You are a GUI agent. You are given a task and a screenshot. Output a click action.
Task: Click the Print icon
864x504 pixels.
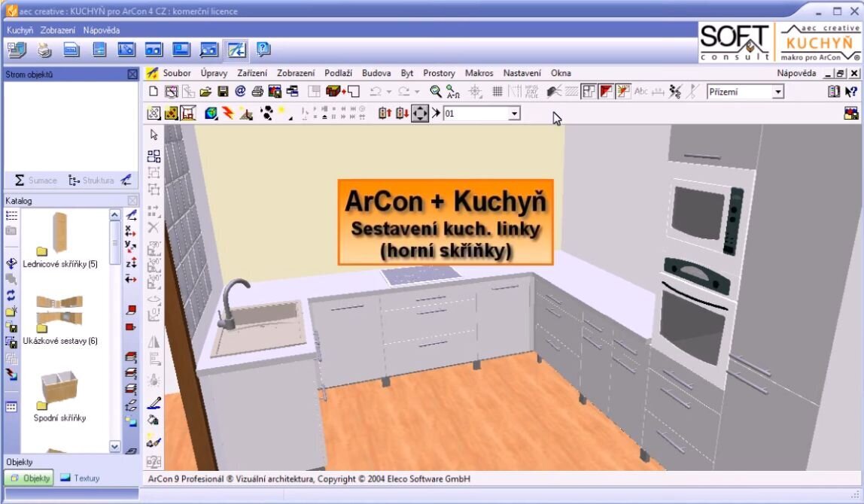click(256, 91)
